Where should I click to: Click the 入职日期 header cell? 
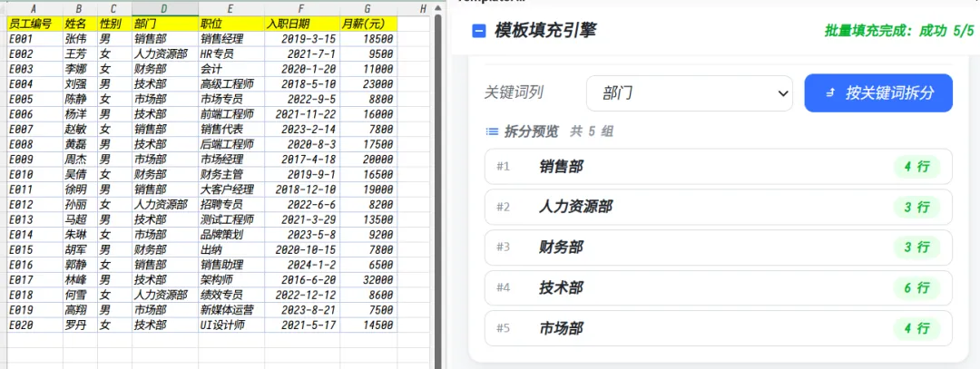tap(302, 24)
